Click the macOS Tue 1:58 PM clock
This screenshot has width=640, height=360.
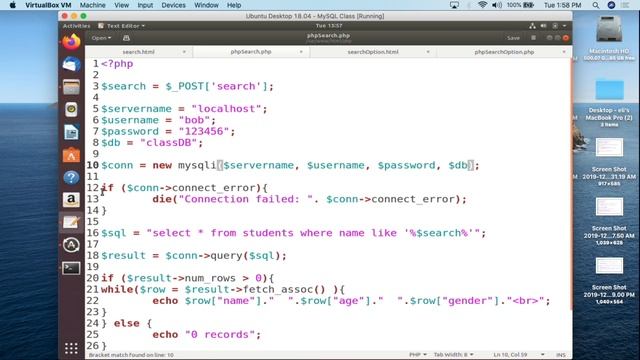[562, 5]
